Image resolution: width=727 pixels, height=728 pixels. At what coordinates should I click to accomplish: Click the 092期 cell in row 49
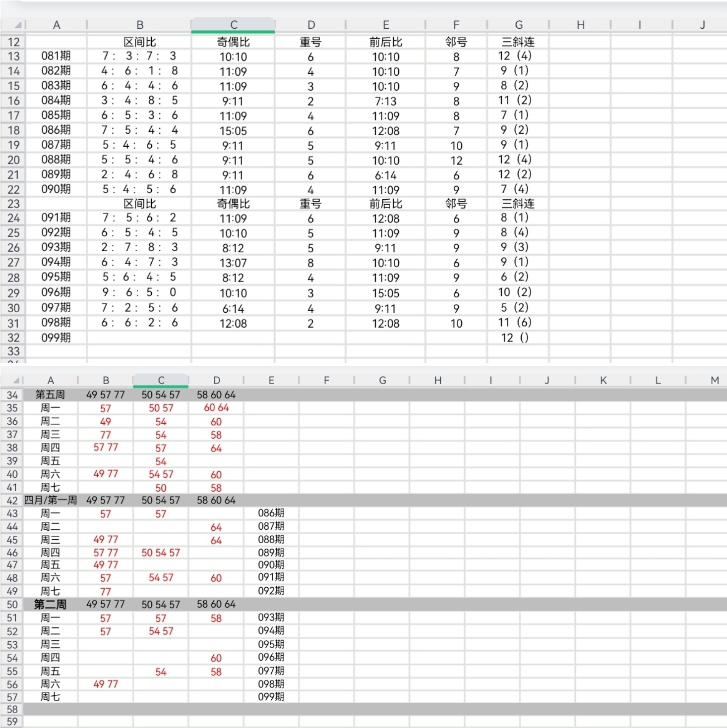(x=271, y=591)
